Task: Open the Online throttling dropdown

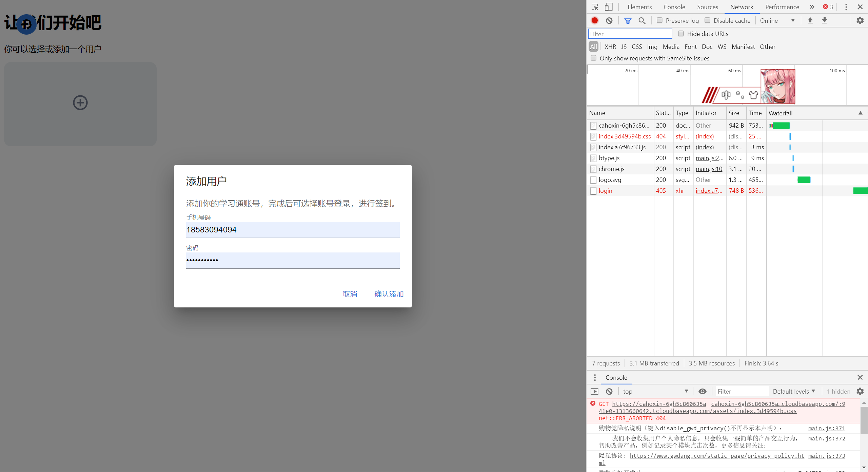Action: [x=777, y=20]
